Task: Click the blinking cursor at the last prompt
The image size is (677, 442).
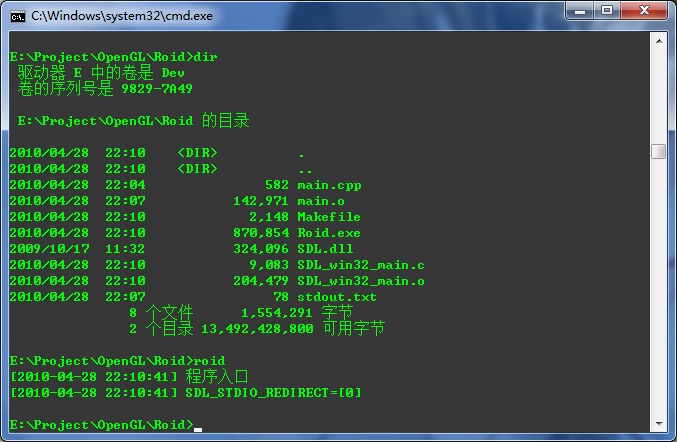Action: (198, 427)
